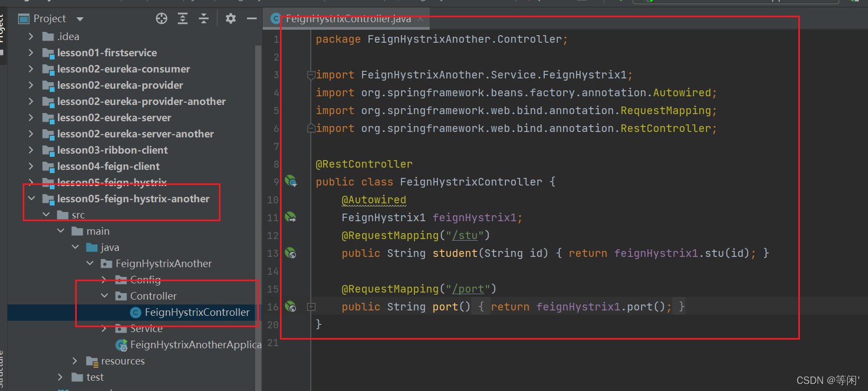Screen dimensions: 868x391
Task: Select lesson02-eureka-server-another in tree
Action: [x=135, y=134]
